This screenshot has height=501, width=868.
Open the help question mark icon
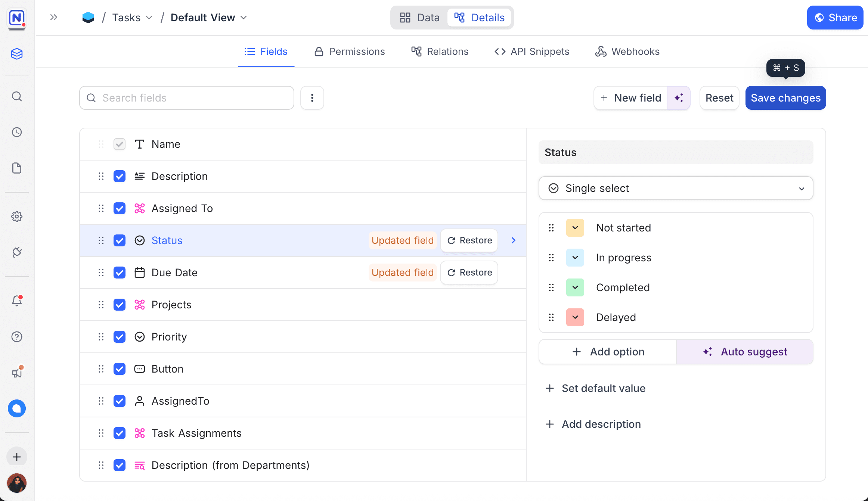tap(17, 337)
